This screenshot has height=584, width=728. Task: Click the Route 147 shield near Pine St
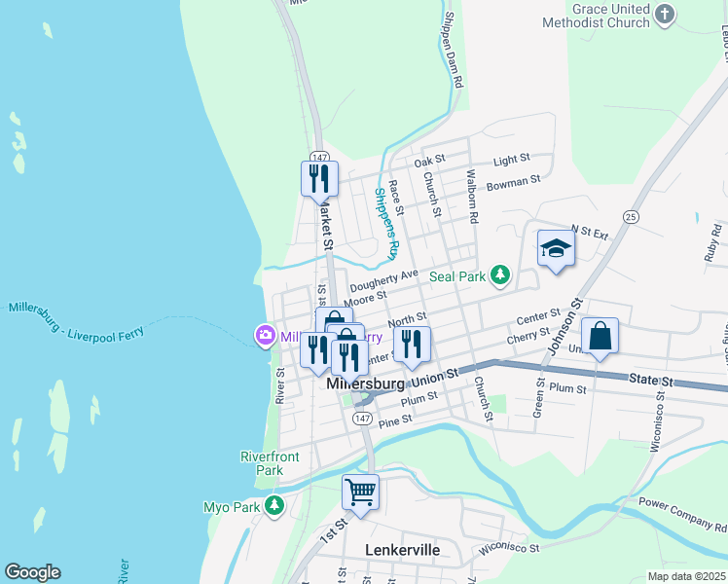(362, 418)
